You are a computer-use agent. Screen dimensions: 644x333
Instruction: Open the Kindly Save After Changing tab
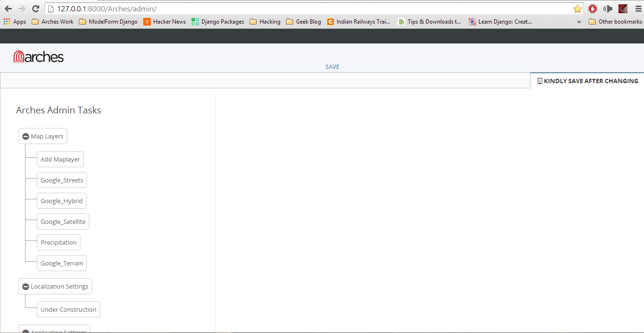tap(587, 81)
